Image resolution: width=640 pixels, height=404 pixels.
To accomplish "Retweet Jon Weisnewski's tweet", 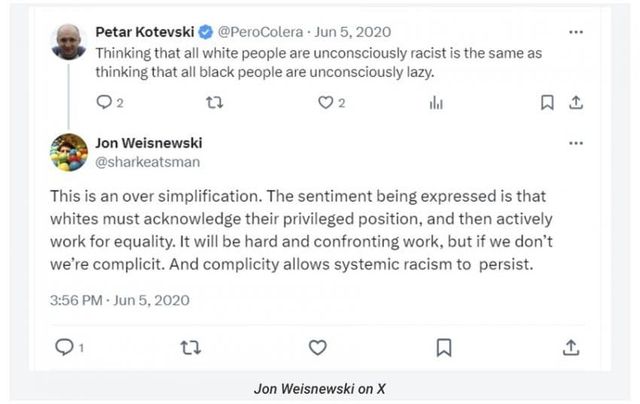I will 188,347.
